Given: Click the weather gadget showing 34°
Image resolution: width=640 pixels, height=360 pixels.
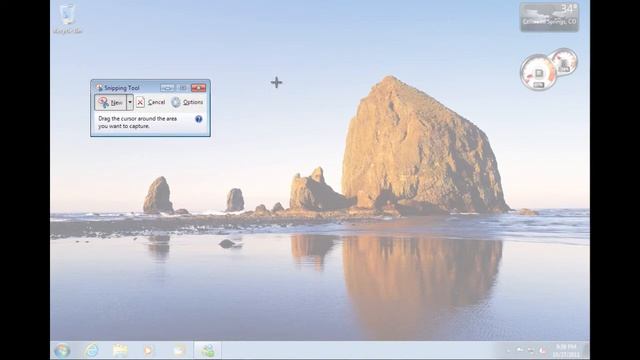Looking at the screenshot, I should [x=549, y=17].
